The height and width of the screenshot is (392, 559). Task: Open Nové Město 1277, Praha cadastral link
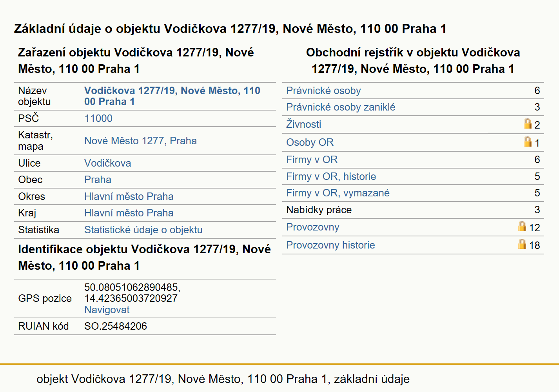pyautogui.click(x=140, y=141)
